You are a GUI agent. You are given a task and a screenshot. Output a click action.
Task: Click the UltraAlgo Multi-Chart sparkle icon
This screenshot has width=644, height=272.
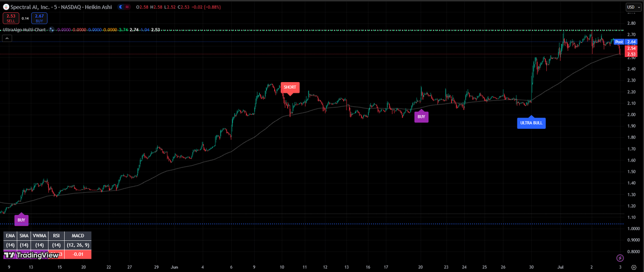pyautogui.click(x=52, y=30)
